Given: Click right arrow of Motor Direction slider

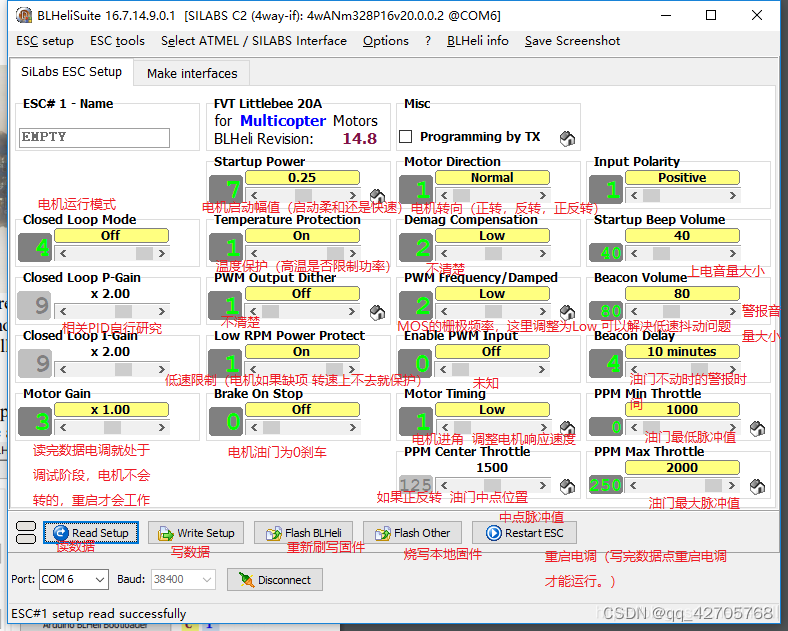Looking at the screenshot, I should tap(542, 195).
